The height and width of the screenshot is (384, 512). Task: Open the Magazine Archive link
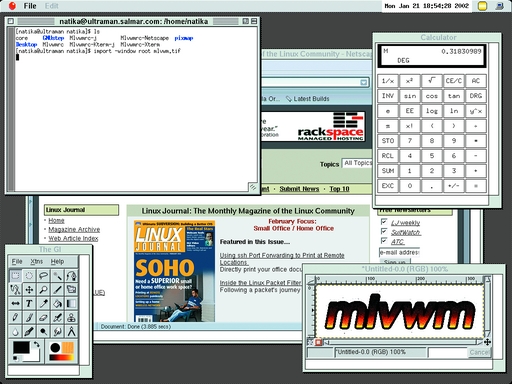[x=74, y=229]
